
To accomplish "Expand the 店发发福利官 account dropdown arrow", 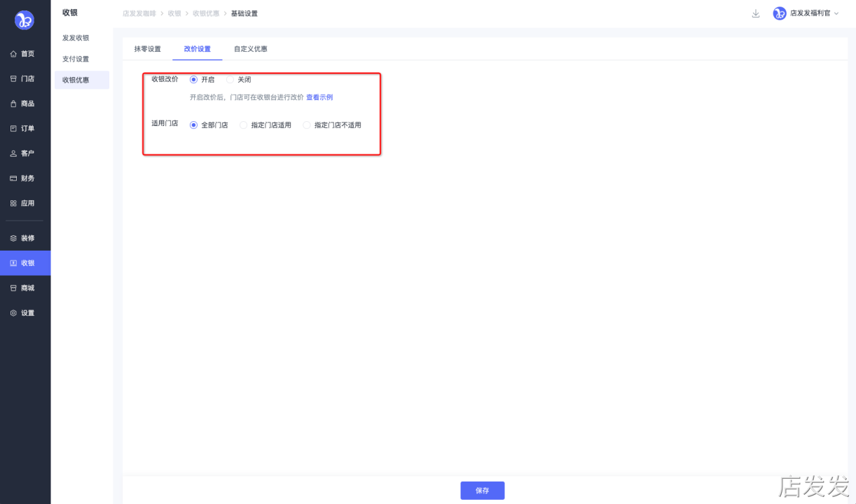I will pyautogui.click(x=836, y=13).
